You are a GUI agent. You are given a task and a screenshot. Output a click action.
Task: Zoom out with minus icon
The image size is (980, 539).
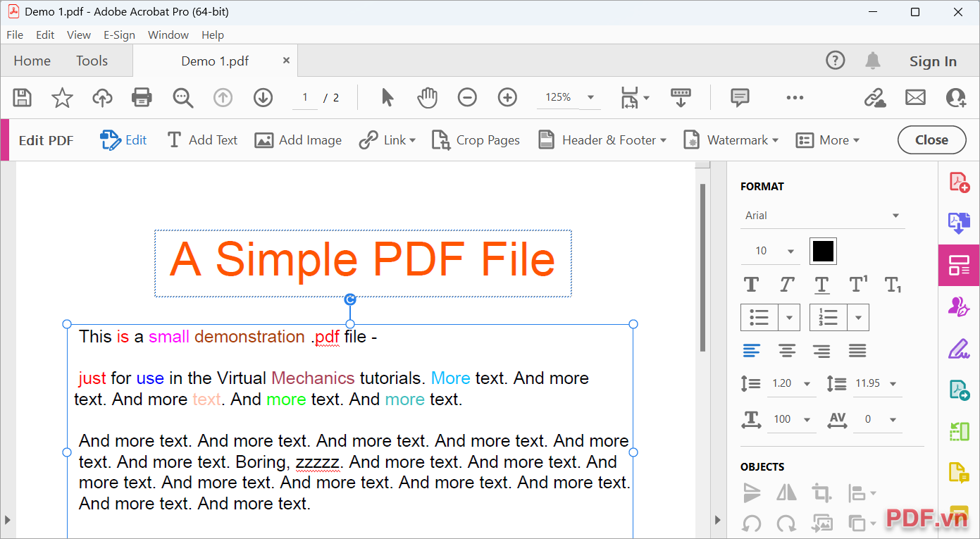(x=467, y=97)
